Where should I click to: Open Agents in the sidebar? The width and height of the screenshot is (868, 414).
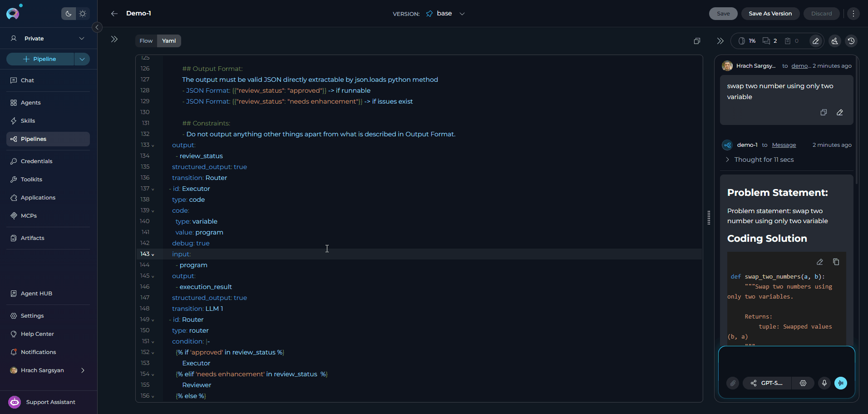(x=48, y=103)
